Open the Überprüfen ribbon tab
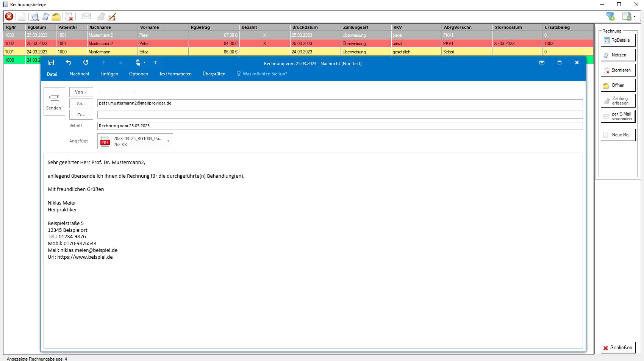This screenshot has width=644, height=361. [x=214, y=74]
